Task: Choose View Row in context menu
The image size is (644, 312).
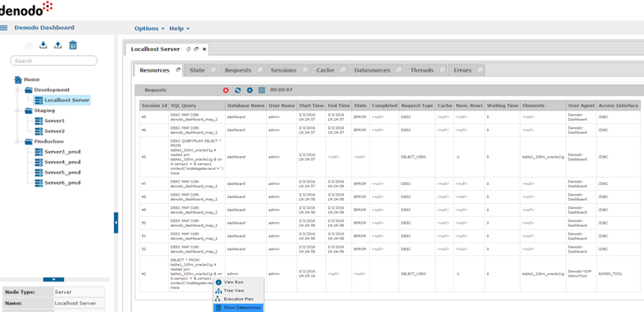Action: pos(238,282)
